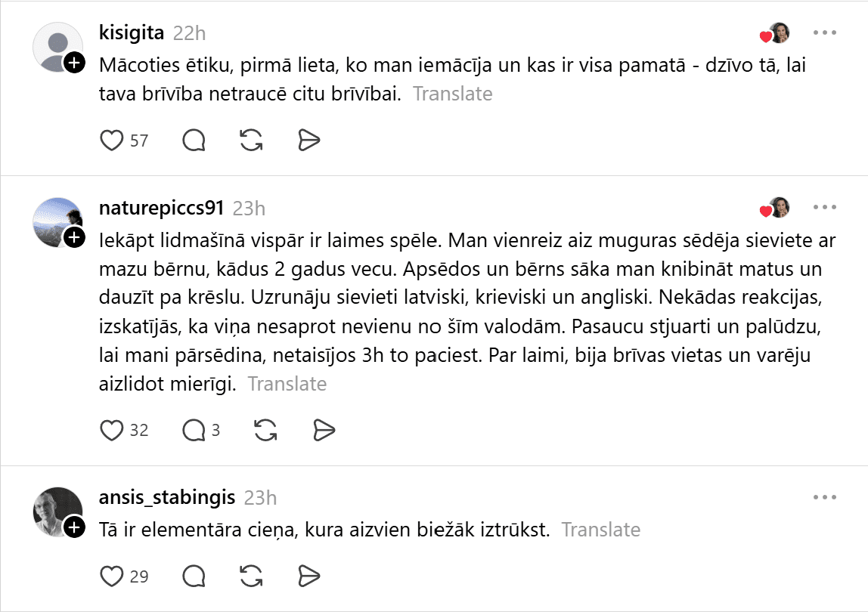Reply to kisigita's comment
868x612 pixels.
[194, 141]
